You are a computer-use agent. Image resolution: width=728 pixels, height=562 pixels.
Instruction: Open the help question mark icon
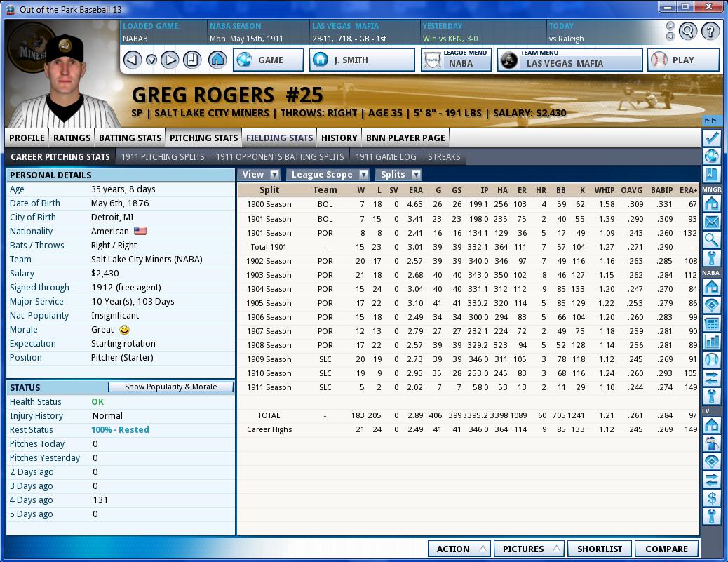coord(710,31)
